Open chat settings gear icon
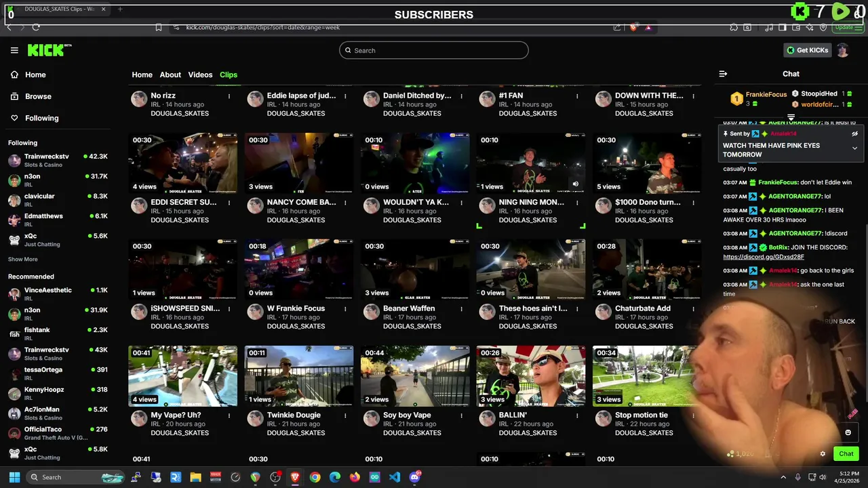This screenshot has width=868, height=488. (x=823, y=454)
